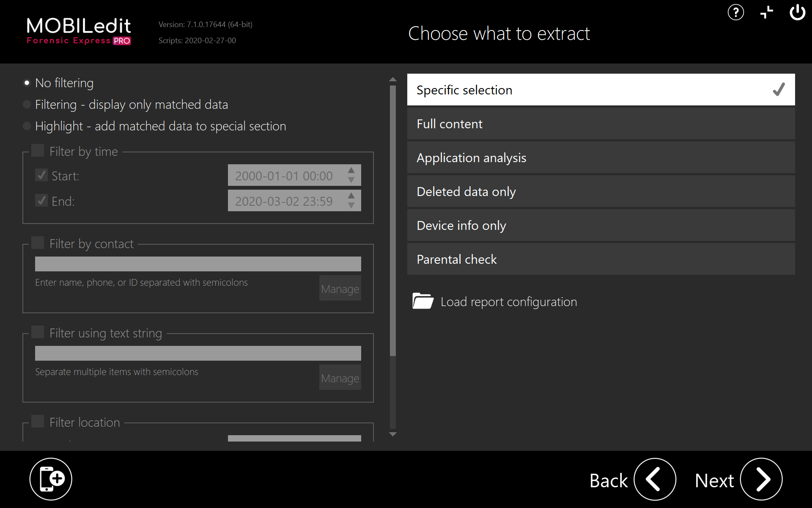Click the folder icon for report configuration

[x=422, y=301]
